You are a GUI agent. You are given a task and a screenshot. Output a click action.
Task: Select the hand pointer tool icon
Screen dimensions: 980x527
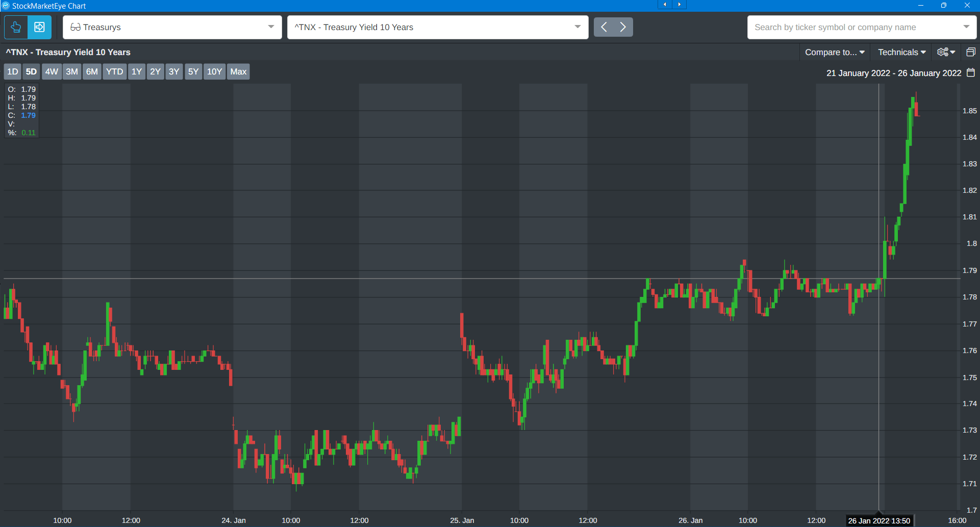coord(16,27)
